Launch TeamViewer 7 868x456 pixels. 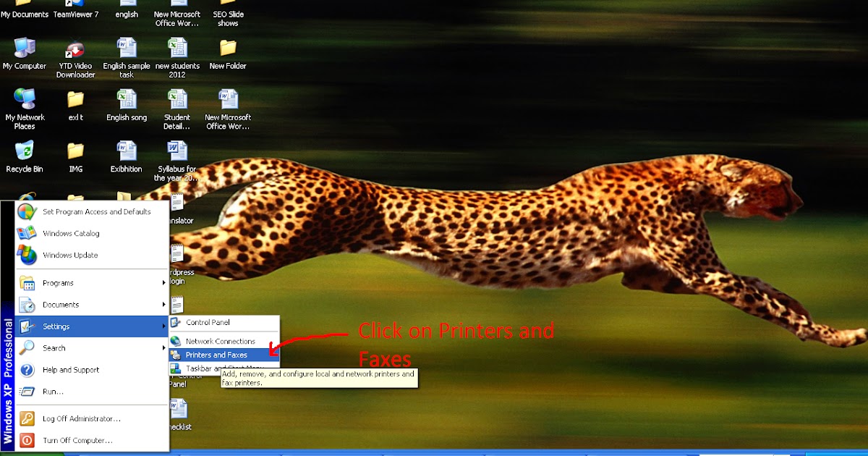coord(77,6)
